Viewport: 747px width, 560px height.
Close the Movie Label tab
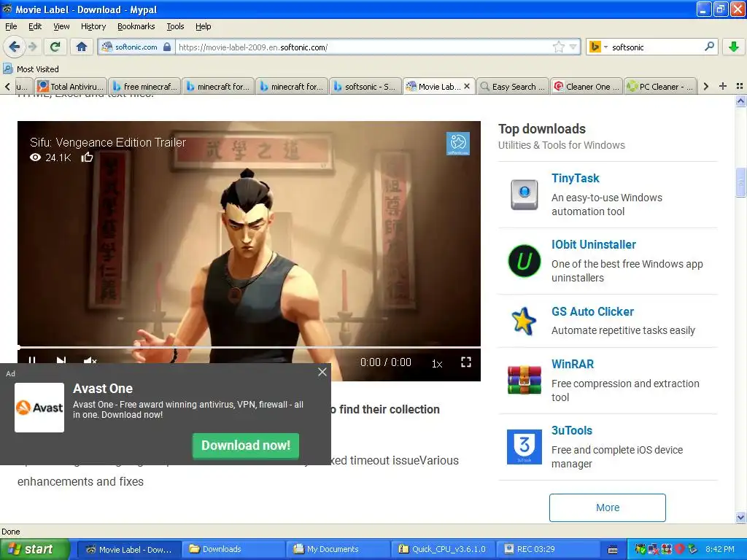pos(467,86)
